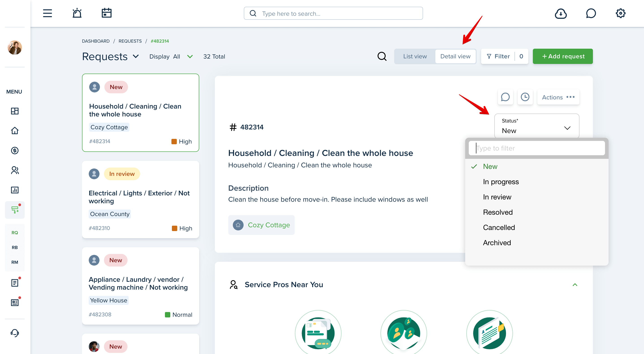Go to DASHBOARD breadcrumb

[96, 41]
